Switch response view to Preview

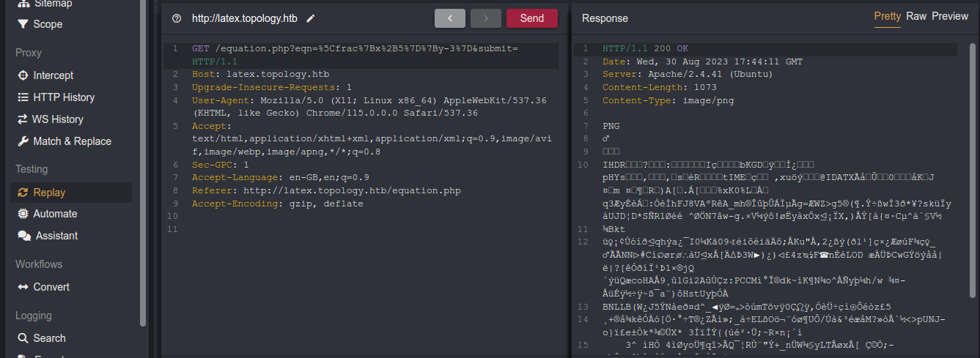(949, 16)
